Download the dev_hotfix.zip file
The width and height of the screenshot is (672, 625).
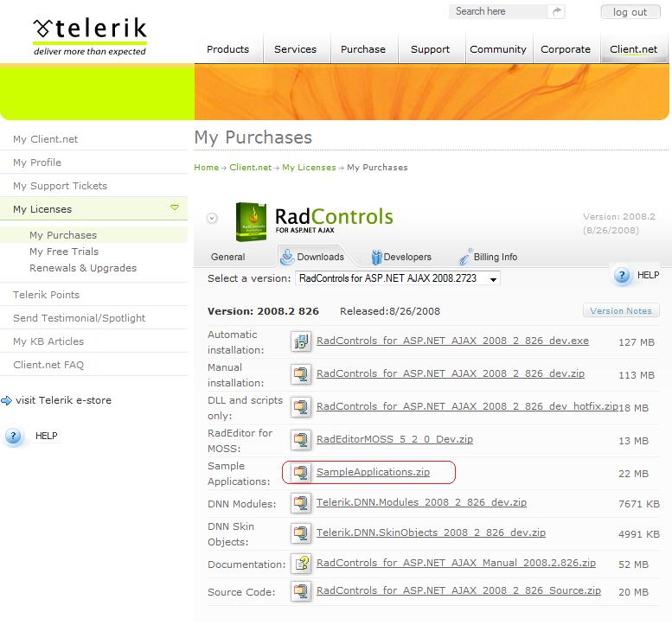pos(467,406)
